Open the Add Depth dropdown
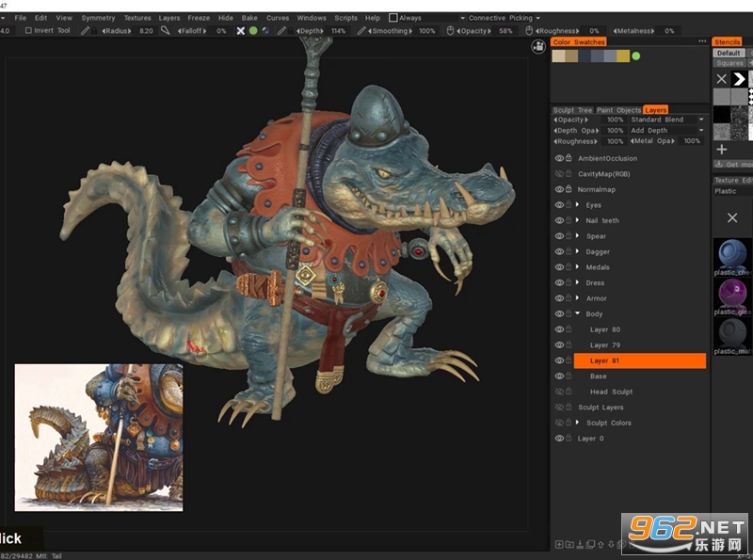The image size is (753, 560). pos(667,130)
